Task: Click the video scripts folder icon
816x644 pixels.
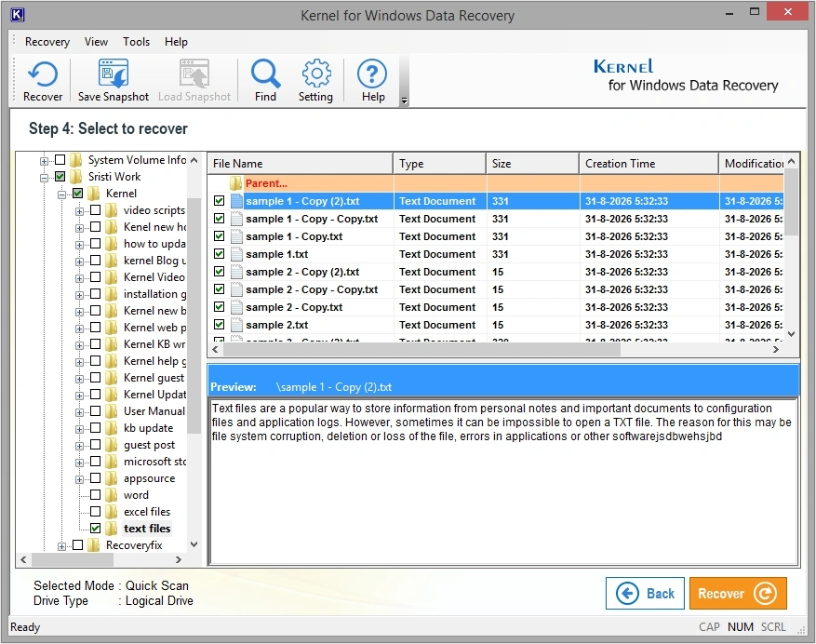Action: click(x=112, y=210)
